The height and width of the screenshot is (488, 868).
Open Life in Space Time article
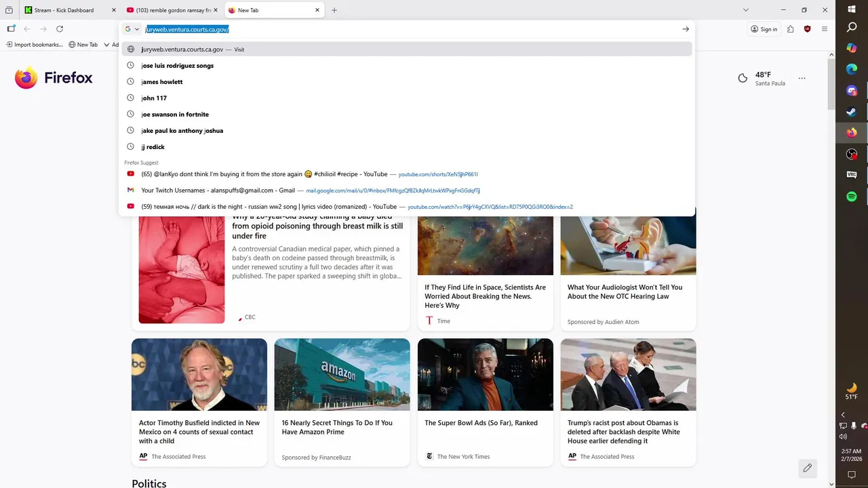485,296
